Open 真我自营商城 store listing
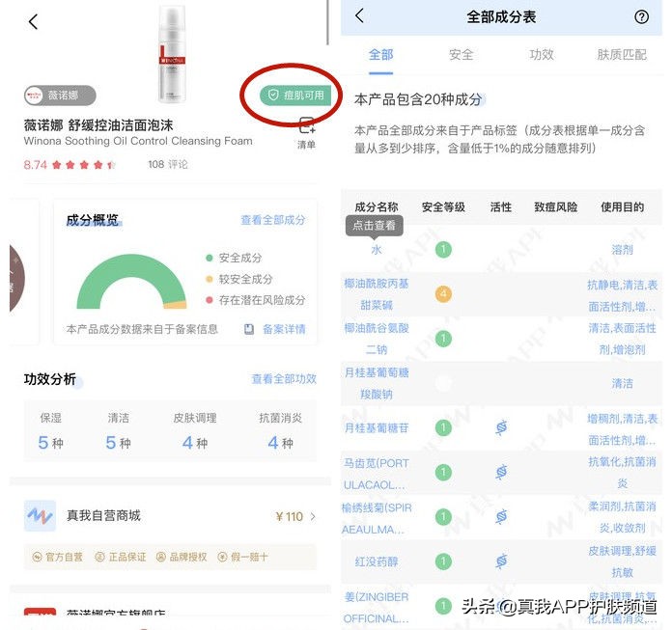Image resolution: width=672 pixels, height=630 pixels. coord(170,516)
